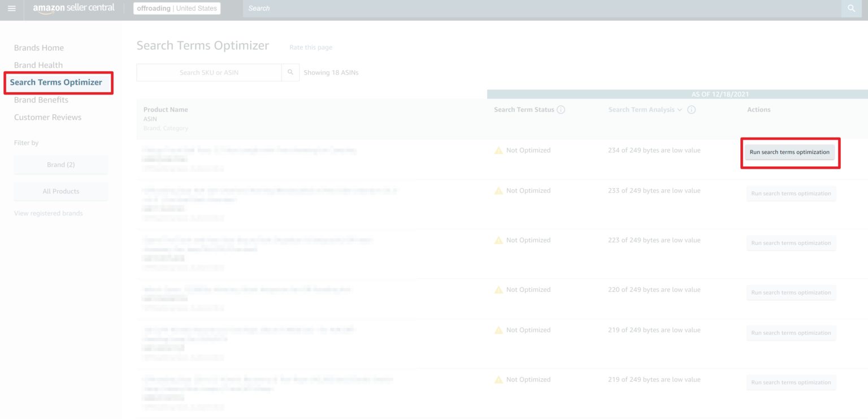This screenshot has width=868, height=419.
Task: Open Customer Reviews in sidebar
Action: (47, 118)
